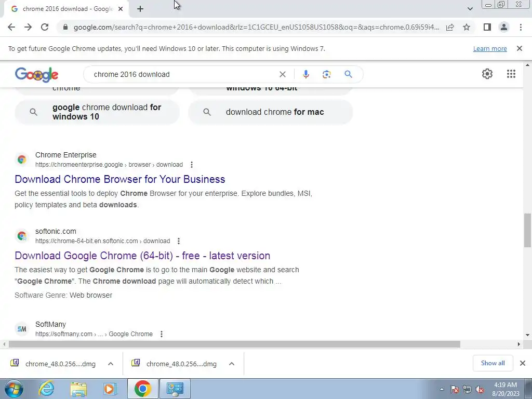Open Download Chrome Browser for Your Business
This screenshot has width=532, height=399.
click(x=120, y=179)
